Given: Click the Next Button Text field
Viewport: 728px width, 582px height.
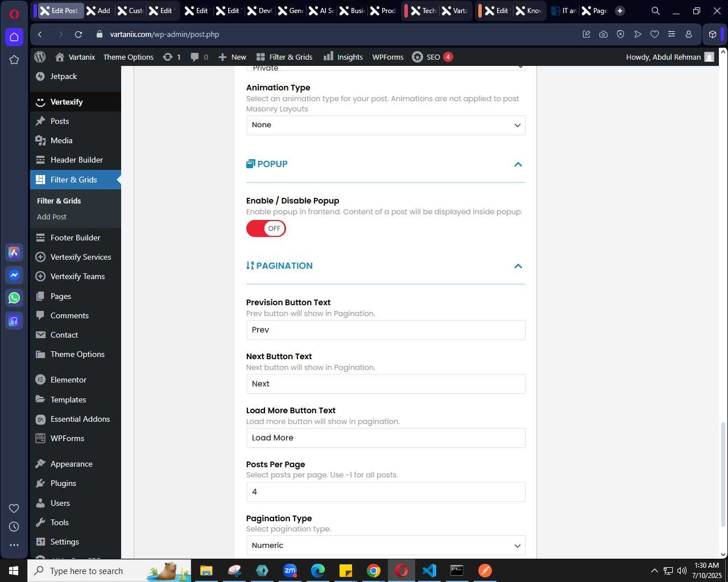Looking at the screenshot, I should [x=386, y=384].
